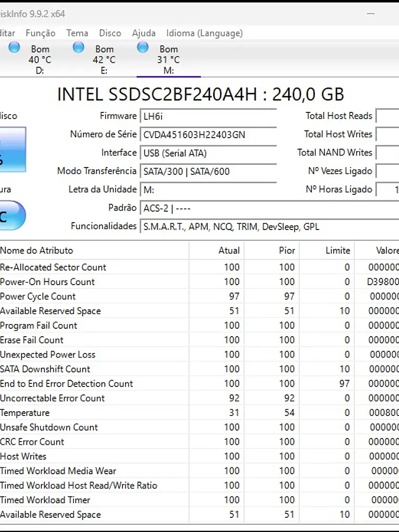This screenshot has height=532, width=399.
Task: Select the E: drive tab at 42 °C
Action: point(104,59)
